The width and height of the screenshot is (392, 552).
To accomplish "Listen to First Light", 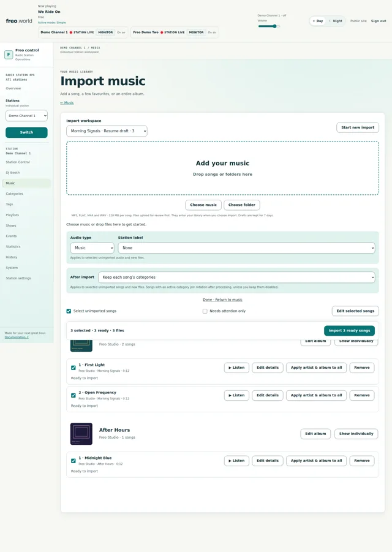I will pyautogui.click(x=236, y=368).
